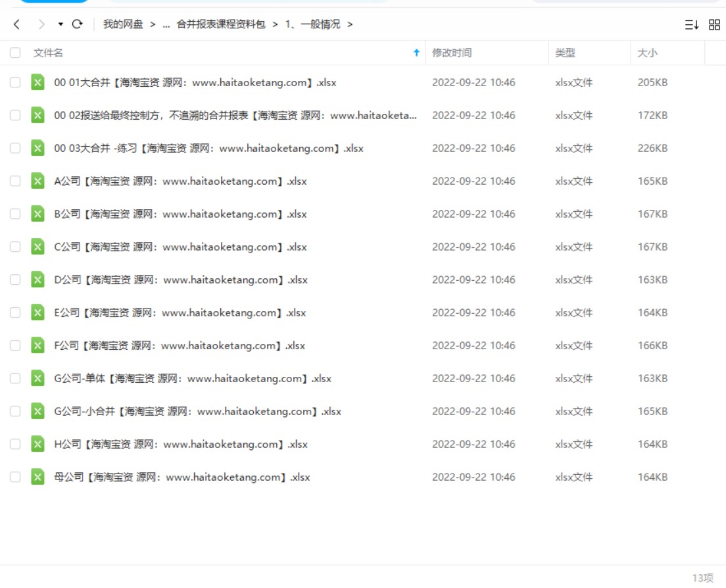Tick the select-all checkbox in the header

pyautogui.click(x=15, y=53)
